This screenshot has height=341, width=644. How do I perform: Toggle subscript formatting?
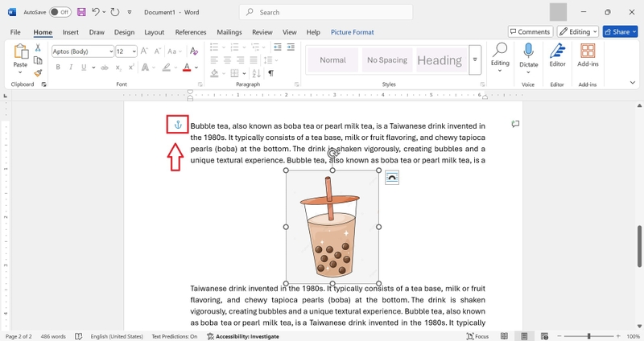click(x=118, y=68)
